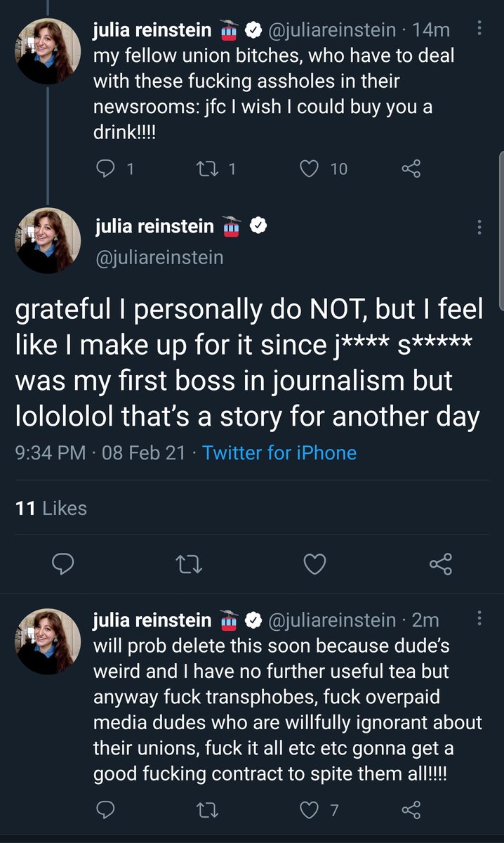Open the "Twitter for iPhone" source link
504x843 pixels.
(279, 453)
